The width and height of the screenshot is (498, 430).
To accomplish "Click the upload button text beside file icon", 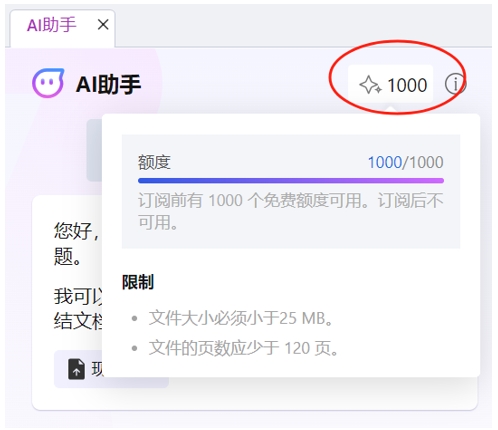I will 97,369.
